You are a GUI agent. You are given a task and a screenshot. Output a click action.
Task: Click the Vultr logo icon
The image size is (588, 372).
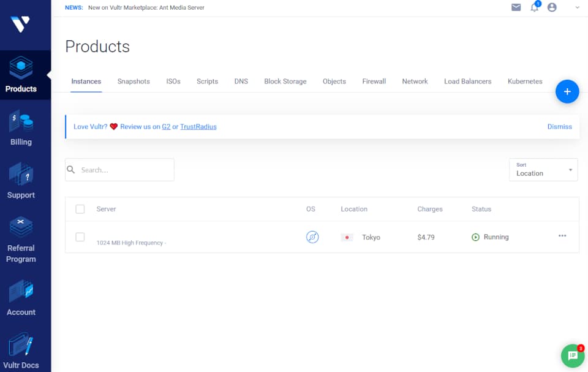(x=20, y=24)
